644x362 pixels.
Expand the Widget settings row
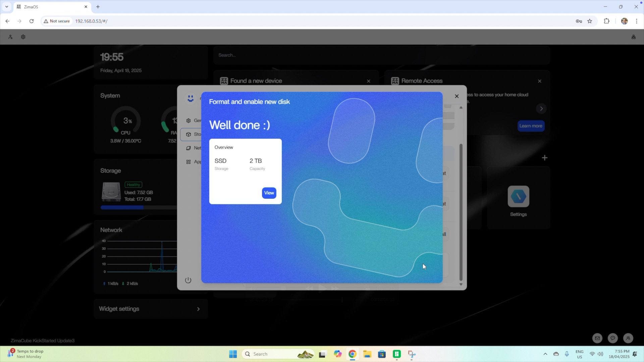pyautogui.click(x=151, y=309)
